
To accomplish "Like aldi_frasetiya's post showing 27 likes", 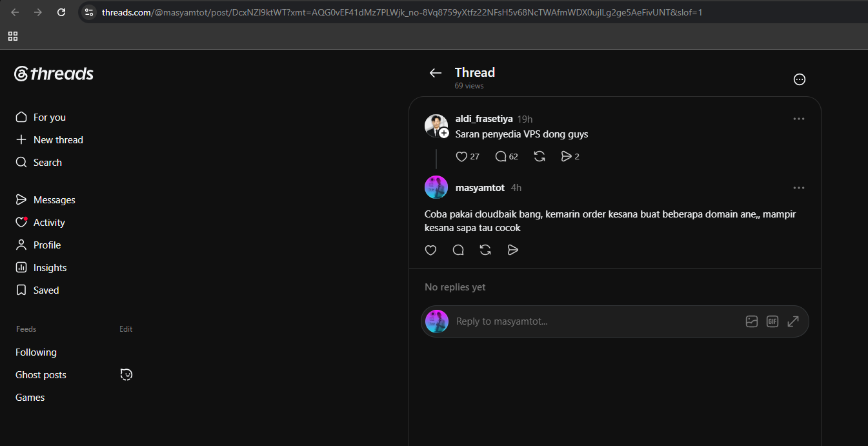I will point(467,156).
